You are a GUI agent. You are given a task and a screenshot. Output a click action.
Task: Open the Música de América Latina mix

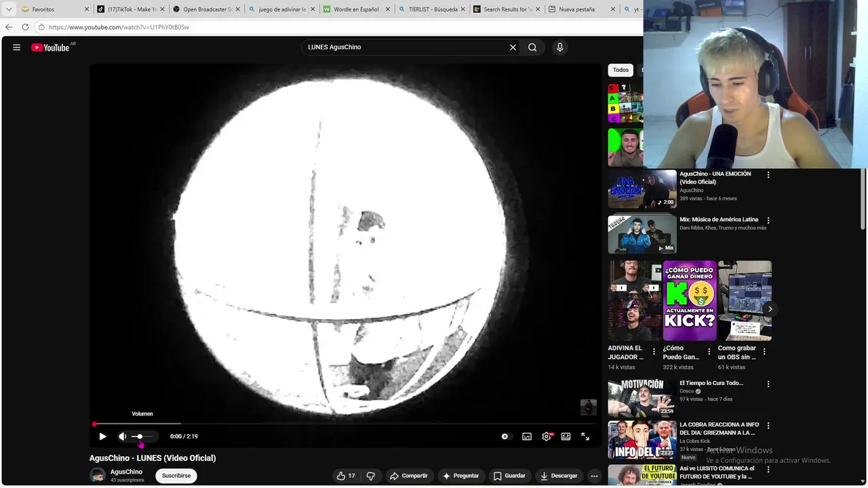pos(642,234)
